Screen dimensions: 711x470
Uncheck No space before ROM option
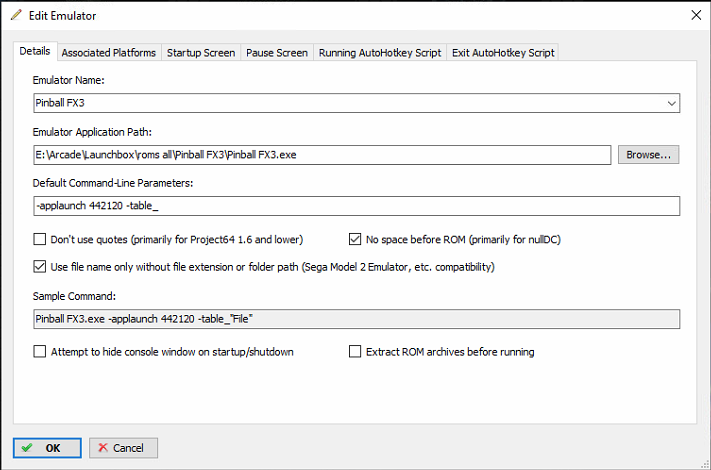click(355, 239)
